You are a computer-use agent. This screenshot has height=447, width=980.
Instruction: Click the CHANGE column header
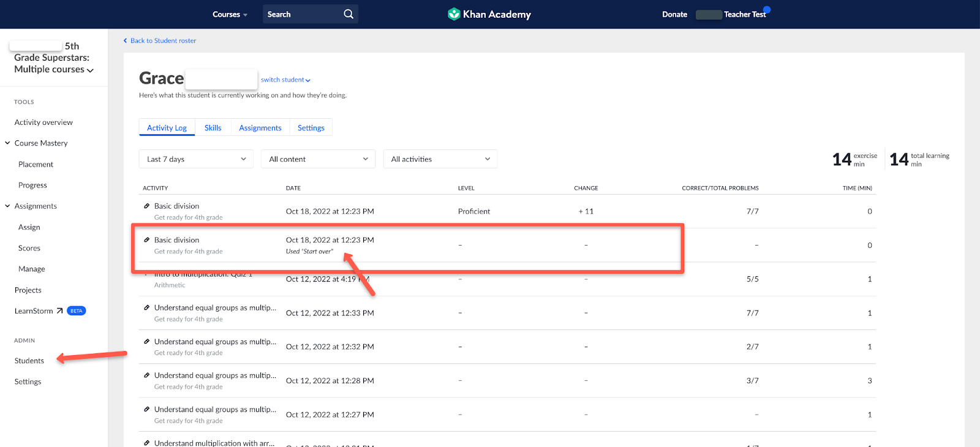click(x=586, y=188)
